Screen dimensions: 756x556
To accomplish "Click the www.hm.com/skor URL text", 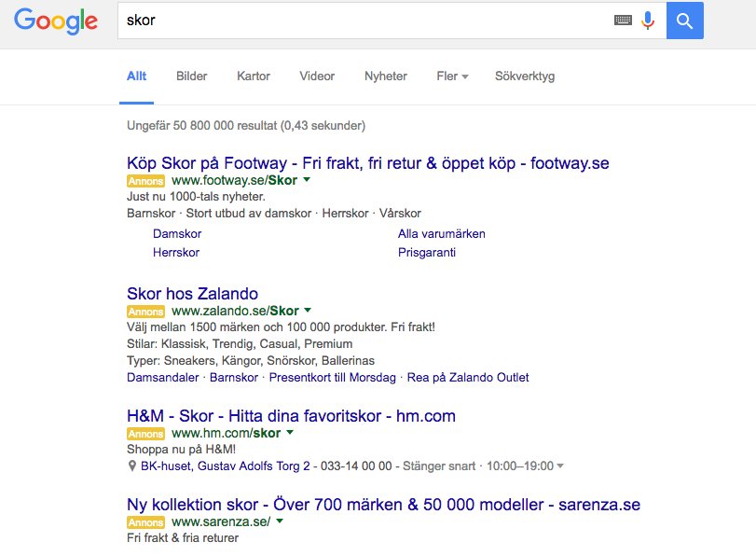I will pyautogui.click(x=227, y=434).
